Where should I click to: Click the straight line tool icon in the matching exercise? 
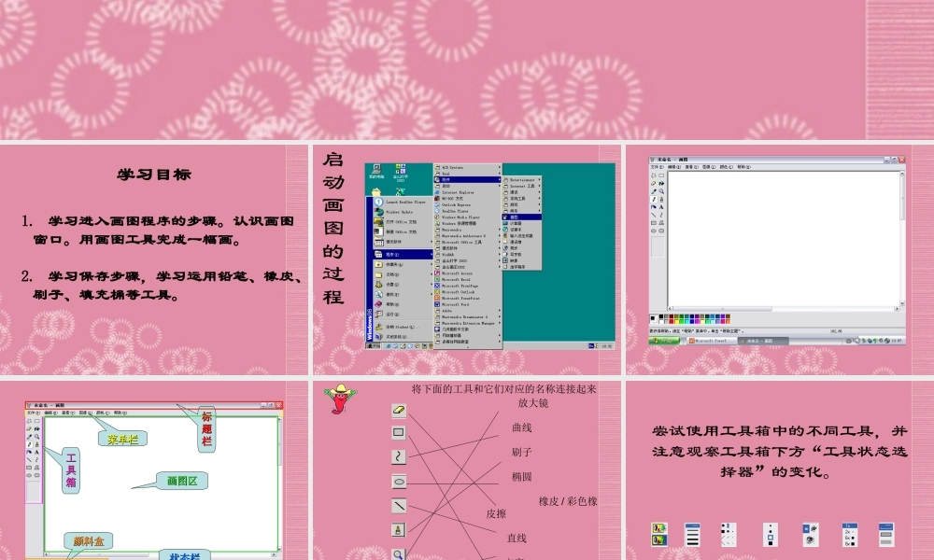(x=399, y=505)
